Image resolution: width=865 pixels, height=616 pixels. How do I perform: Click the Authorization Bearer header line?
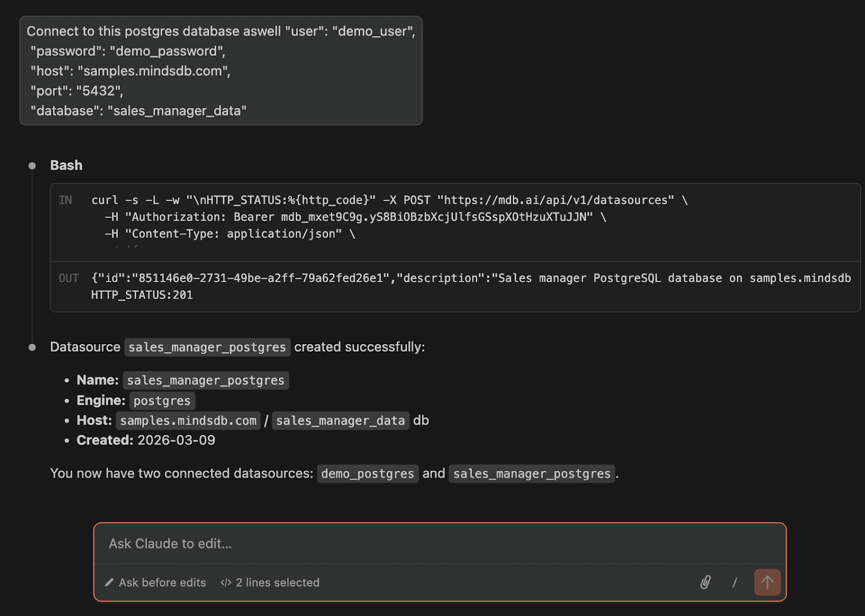[355, 217]
